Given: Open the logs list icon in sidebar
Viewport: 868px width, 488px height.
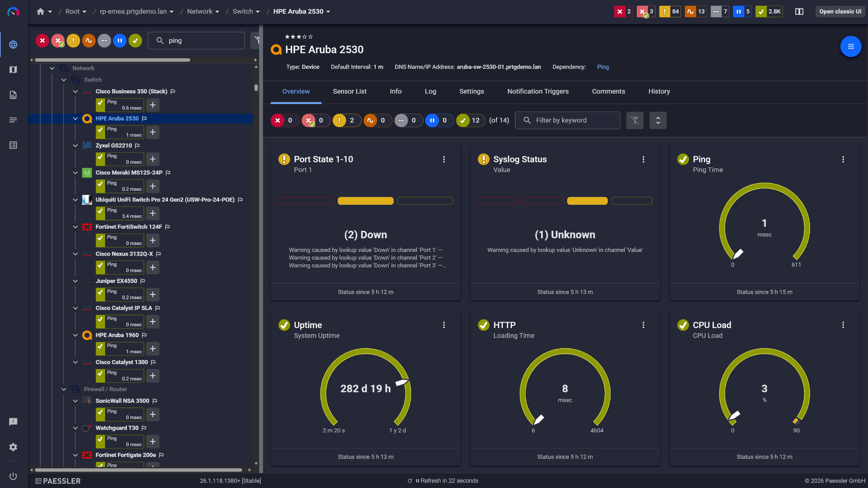Looking at the screenshot, I should pyautogui.click(x=13, y=120).
